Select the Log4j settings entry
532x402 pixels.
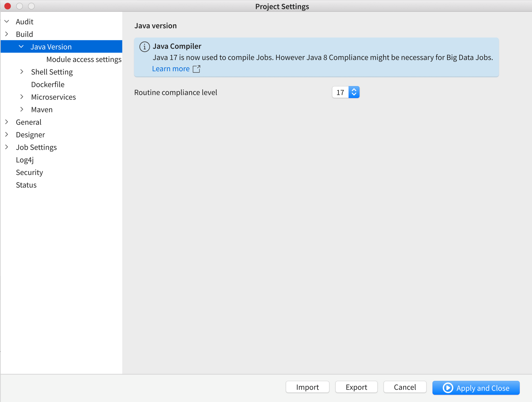[x=25, y=160]
